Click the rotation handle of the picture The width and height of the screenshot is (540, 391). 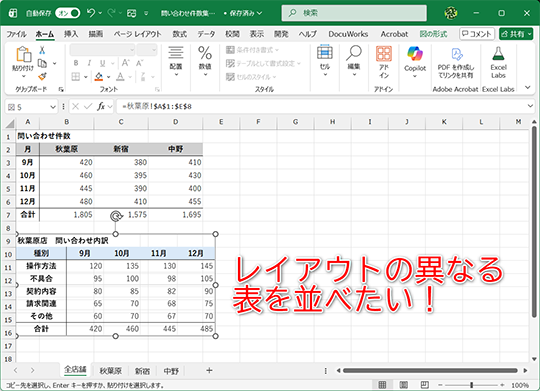pos(116,216)
